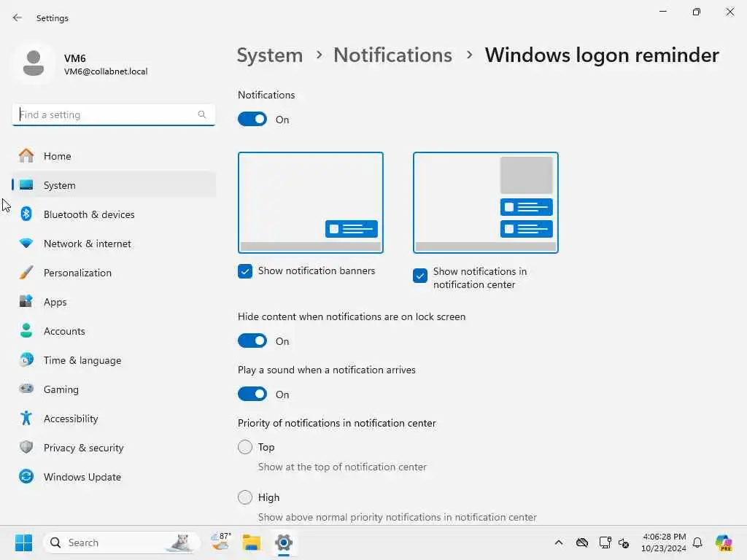The height and width of the screenshot is (560, 747).
Task: Select the Top priority radio button
Action: (x=245, y=447)
